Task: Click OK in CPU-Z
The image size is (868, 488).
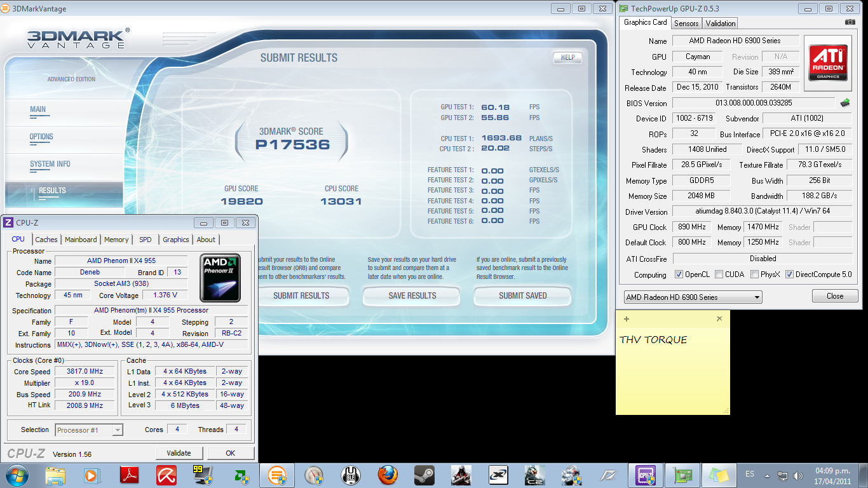Action: click(230, 453)
